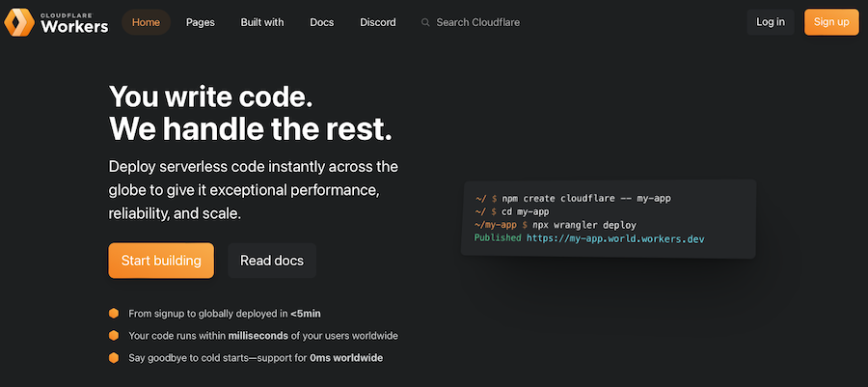Open the Read docs button
This screenshot has height=387, width=868.
pos(272,261)
